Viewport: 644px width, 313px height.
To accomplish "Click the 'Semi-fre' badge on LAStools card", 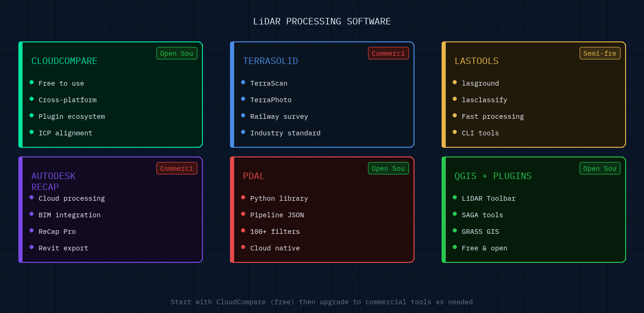I will click(600, 53).
